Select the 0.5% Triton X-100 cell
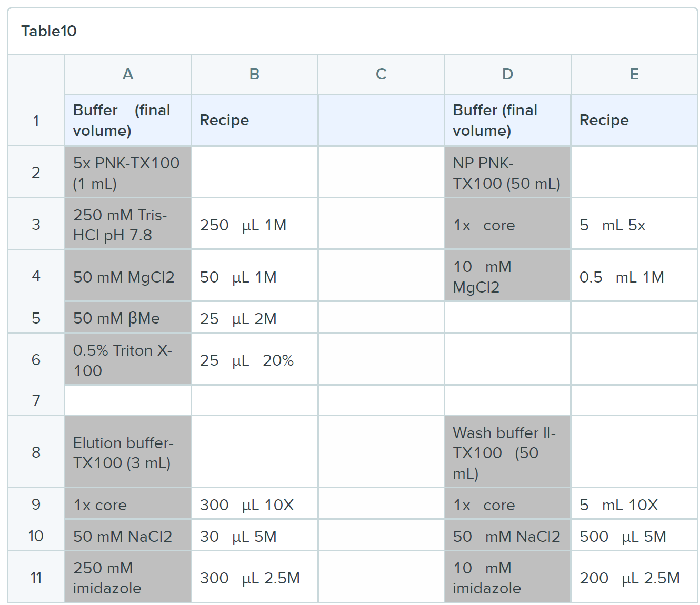Screen dimensions: 700x605 127,360
